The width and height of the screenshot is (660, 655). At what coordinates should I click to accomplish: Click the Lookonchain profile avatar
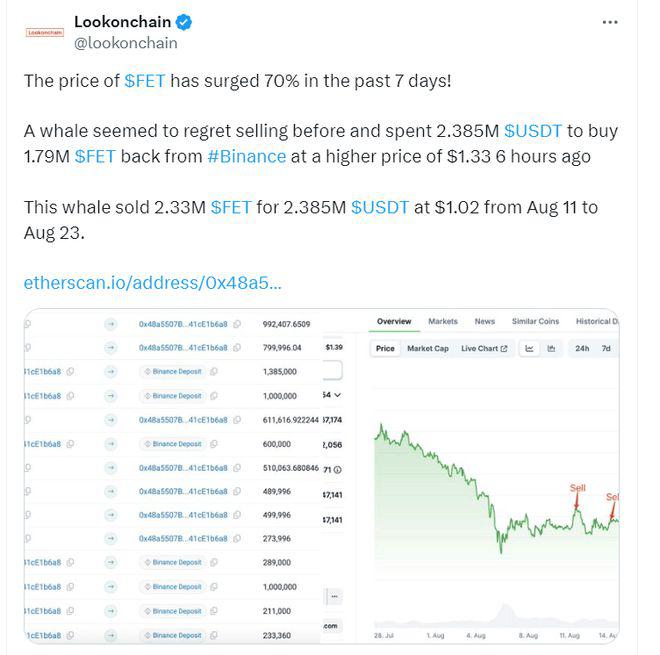coord(45,32)
